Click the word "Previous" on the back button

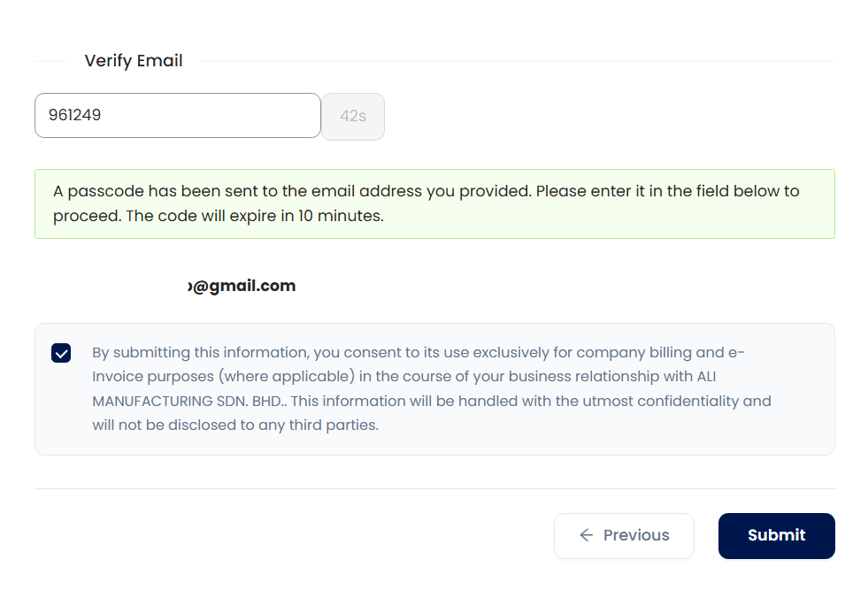coord(636,535)
